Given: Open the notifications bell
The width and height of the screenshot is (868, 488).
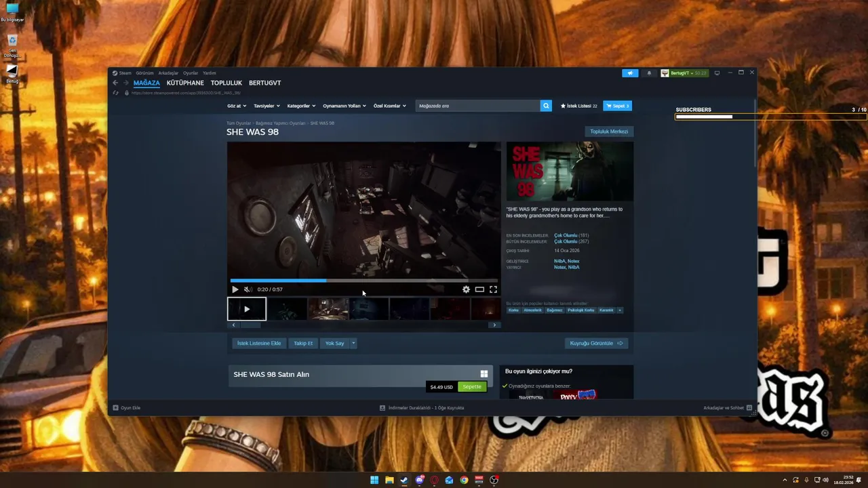Looking at the screenshot, I should pos(649,73).
